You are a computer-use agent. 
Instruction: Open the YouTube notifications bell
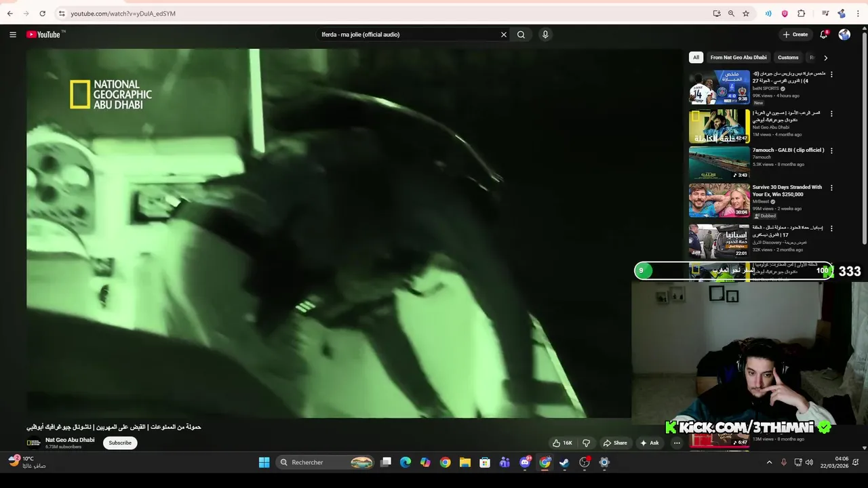coord(824,35)
